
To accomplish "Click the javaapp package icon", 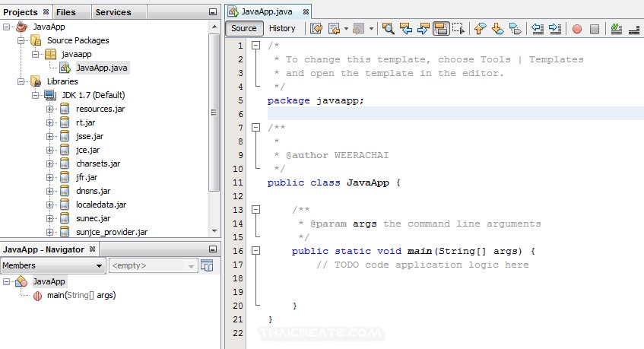I will (x=50, y=54).
